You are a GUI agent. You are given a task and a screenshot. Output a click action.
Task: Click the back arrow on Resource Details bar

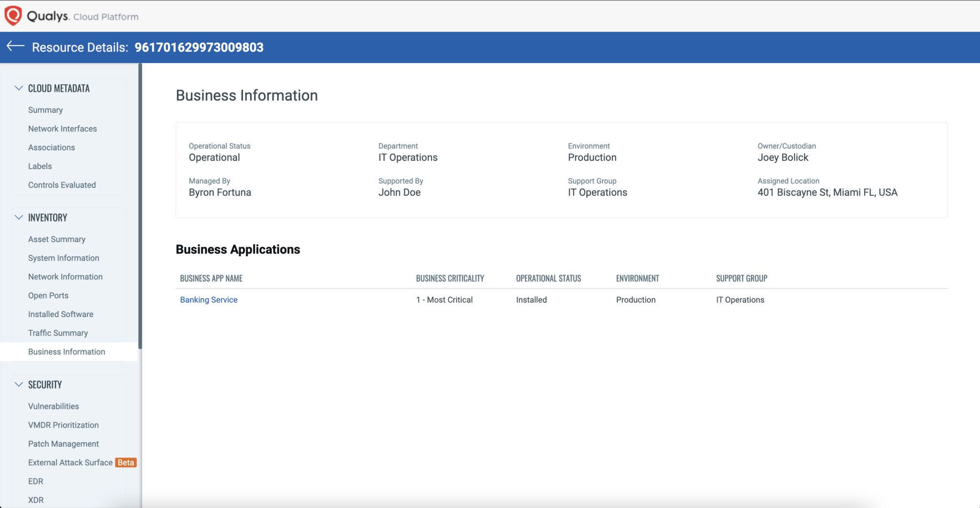pyautogui.click(x=15, y=46)
